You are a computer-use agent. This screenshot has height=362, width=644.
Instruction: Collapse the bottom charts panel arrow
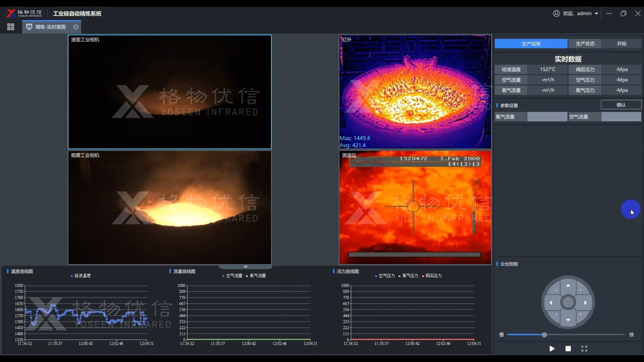246,267
